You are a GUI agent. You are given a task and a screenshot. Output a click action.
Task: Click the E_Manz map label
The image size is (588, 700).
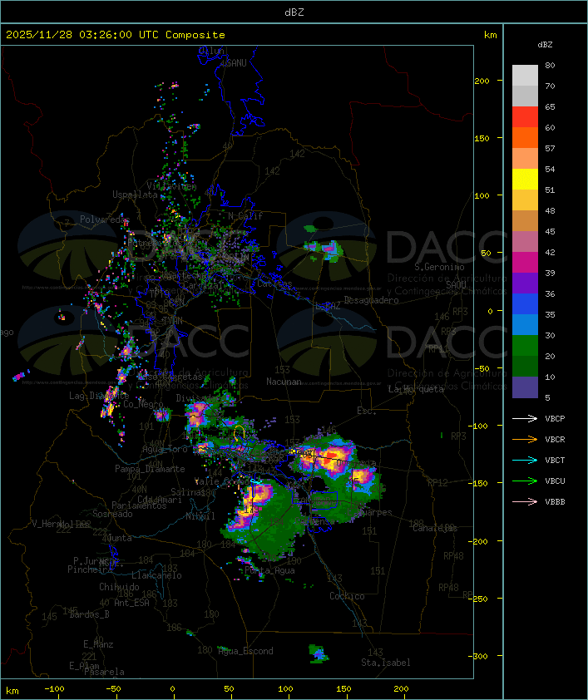tap(98, 644)
